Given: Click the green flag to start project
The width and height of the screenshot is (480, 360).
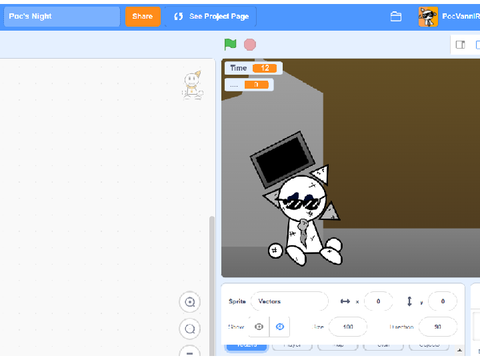Looking at the screenshot, I should click(230, 44).
